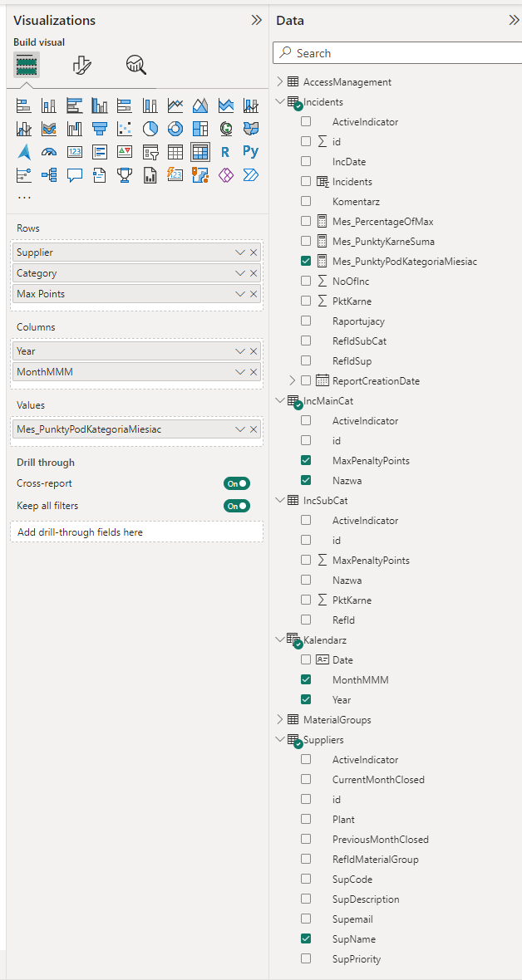
Task: Remove Max Points from Rows
Action: point(254,294)
